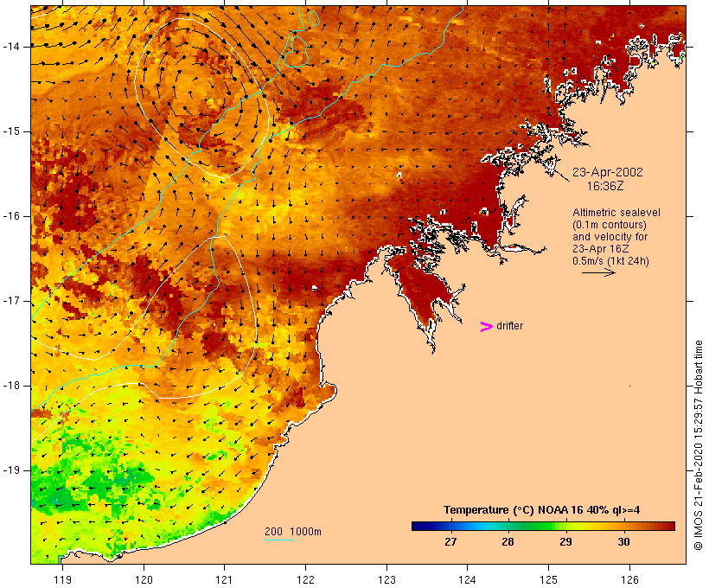Click the 'Altimetric sealevel' legend line

tap(616, 213)
